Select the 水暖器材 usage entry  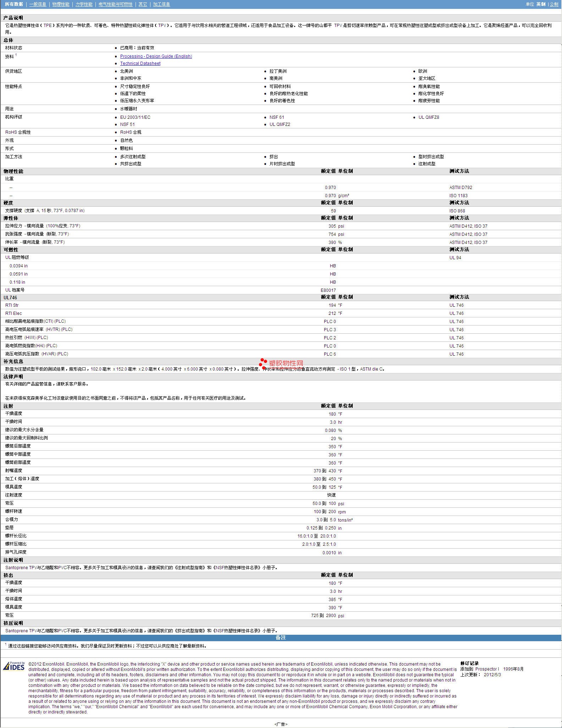(128, 109)
